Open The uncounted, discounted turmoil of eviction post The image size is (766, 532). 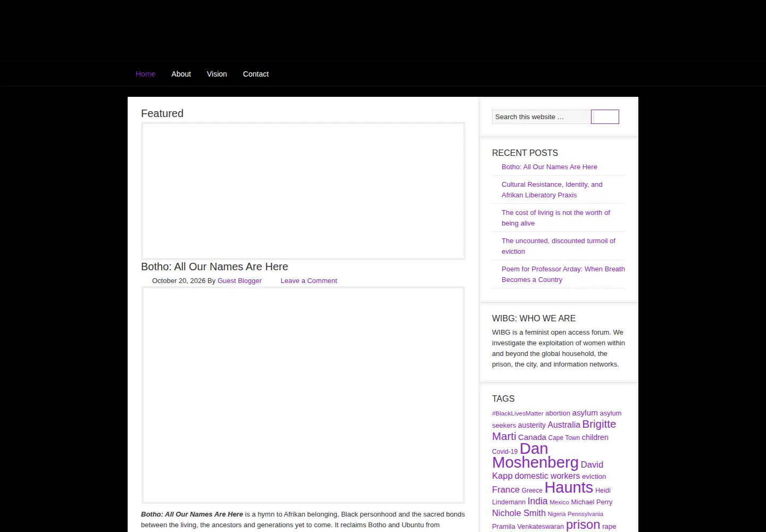tap(558, 246)
